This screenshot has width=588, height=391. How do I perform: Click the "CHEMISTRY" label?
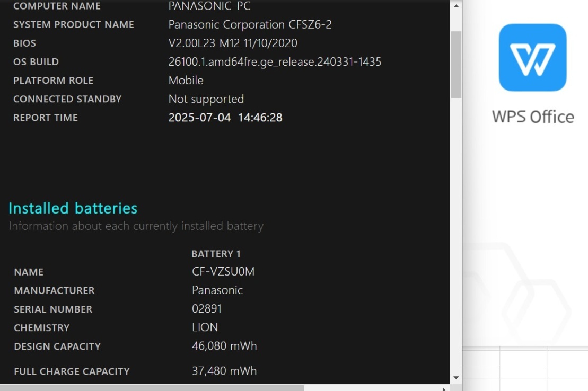[42, 328]
